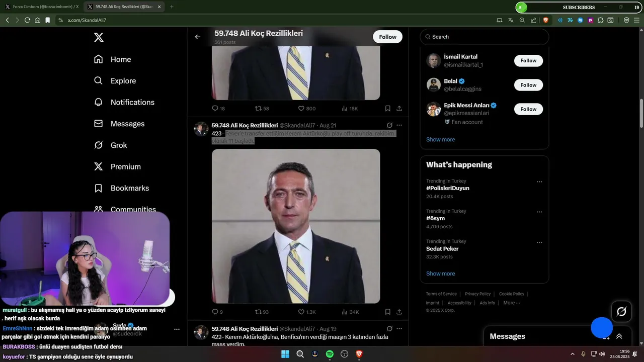Click browser home button

[37, 20]
